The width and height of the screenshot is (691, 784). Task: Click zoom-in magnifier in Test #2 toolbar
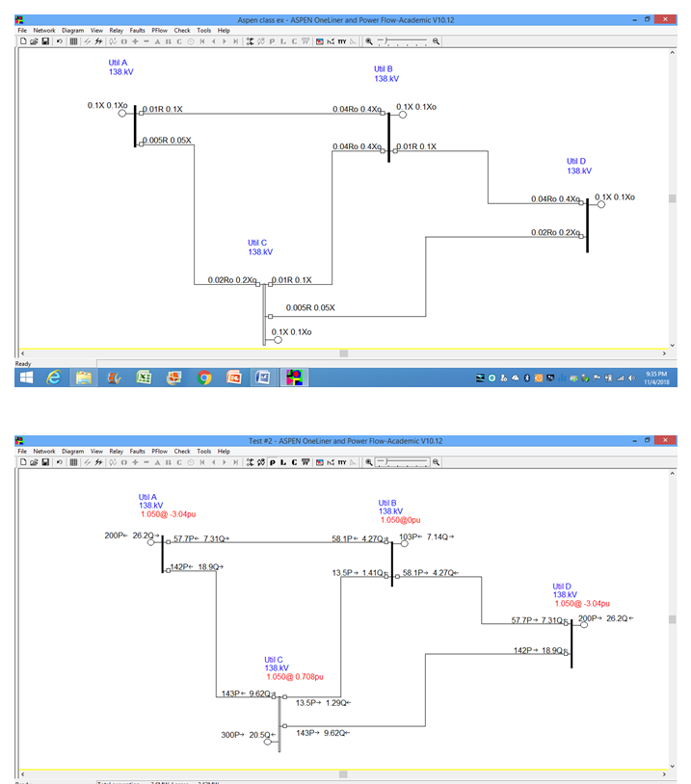(x=369, y=462)
